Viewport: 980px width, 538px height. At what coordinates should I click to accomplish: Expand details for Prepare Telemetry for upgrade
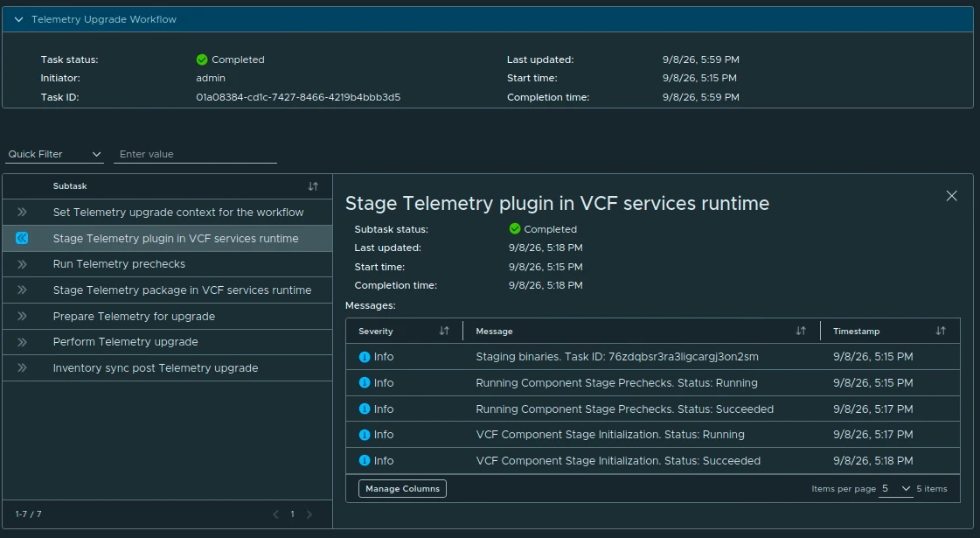point(22,317)
